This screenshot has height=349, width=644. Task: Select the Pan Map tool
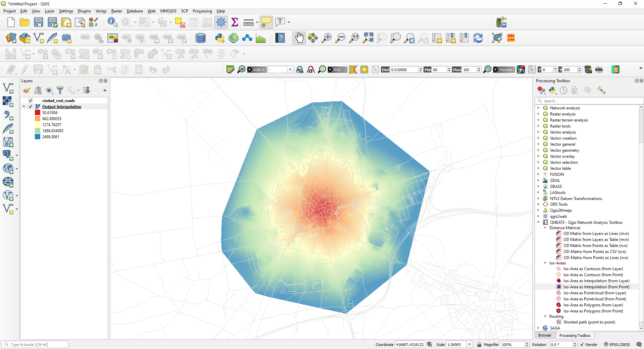coord(299,38)
